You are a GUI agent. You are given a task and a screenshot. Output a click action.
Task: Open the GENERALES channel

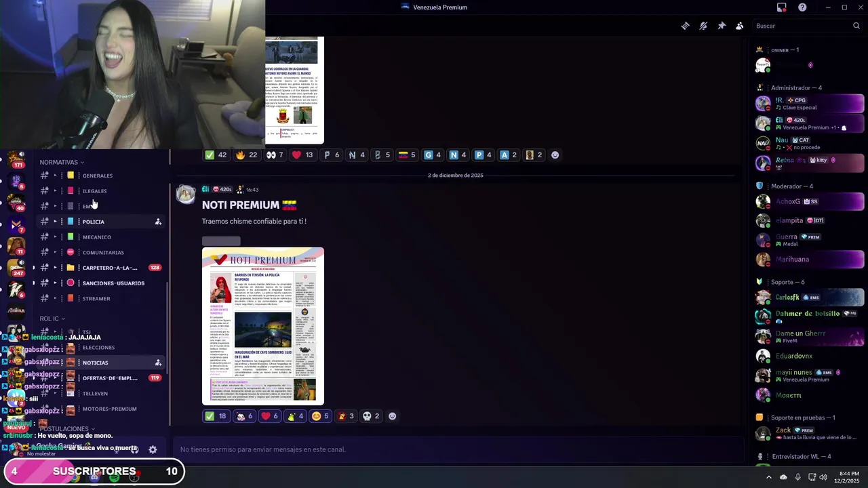[100, 176]
